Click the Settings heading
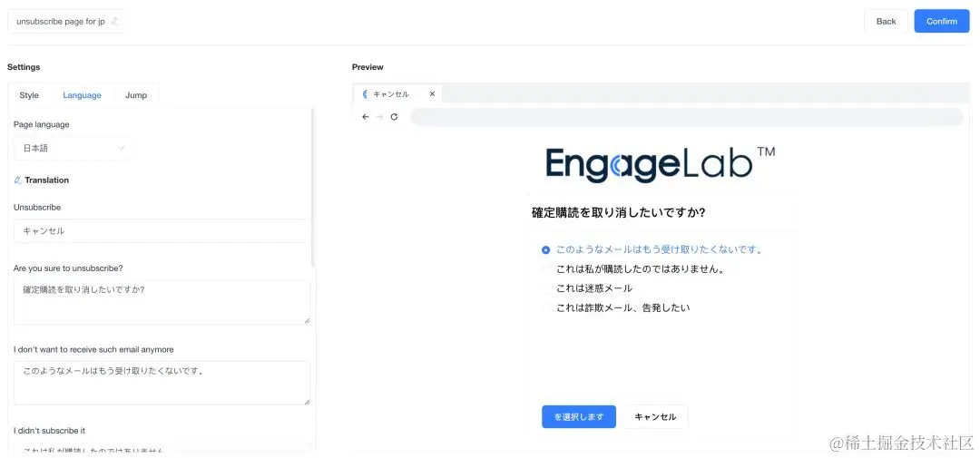The height and width of the screenshot is (458, 980). (24, 67)
